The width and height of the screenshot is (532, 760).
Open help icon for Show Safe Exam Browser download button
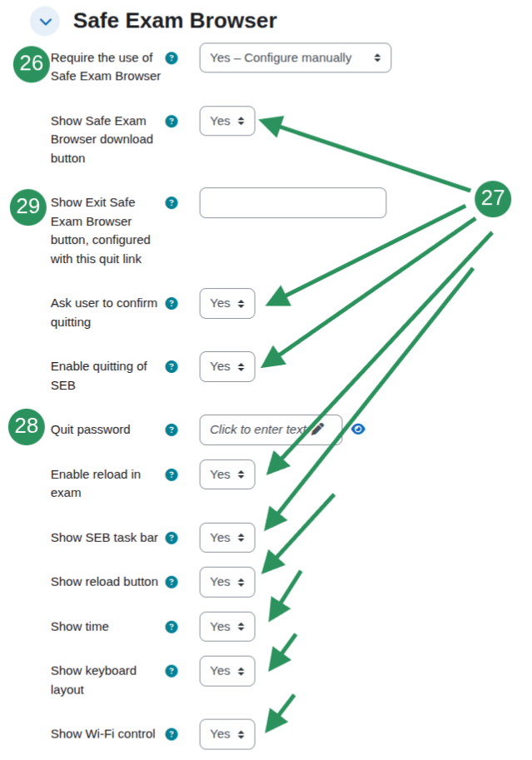(x=172, y=122)
